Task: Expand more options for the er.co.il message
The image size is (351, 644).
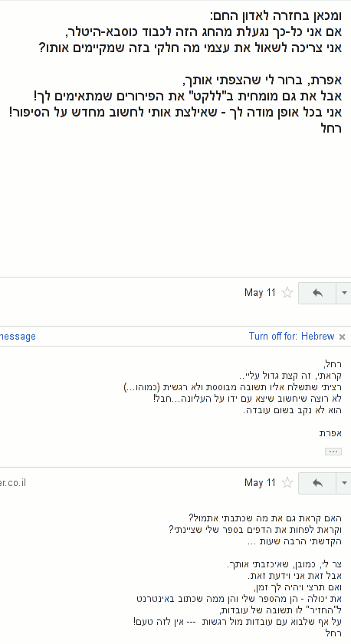Action: 344,483
